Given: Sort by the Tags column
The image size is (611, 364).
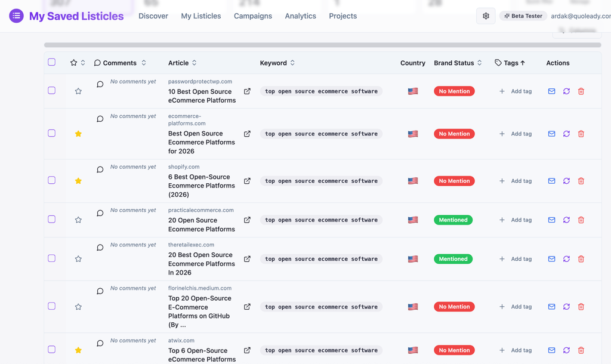Looking at the screenshot, I should click(510, 63).
